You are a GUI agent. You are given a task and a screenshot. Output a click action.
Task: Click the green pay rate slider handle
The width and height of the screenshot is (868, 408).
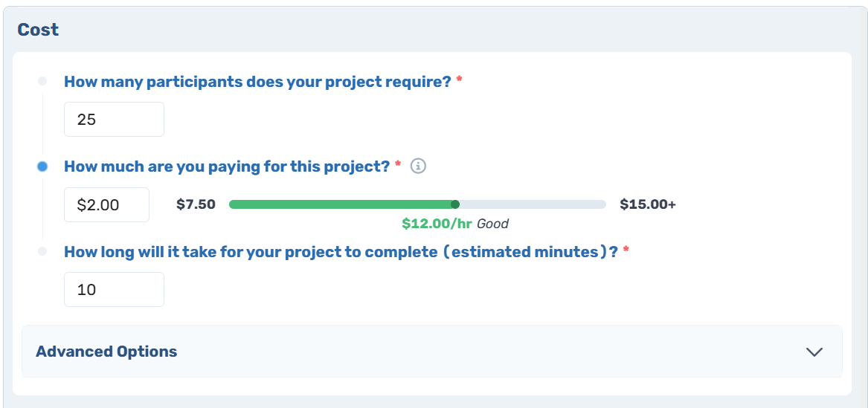pyautogui.click(x=455, y=204)
